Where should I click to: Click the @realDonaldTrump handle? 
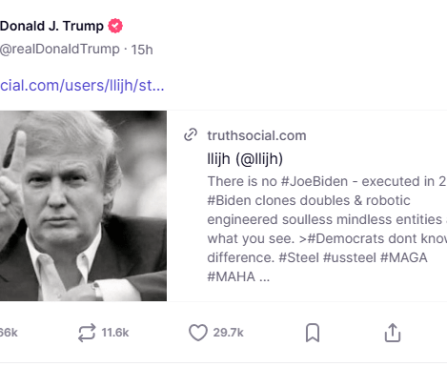[x=60, y=49]
